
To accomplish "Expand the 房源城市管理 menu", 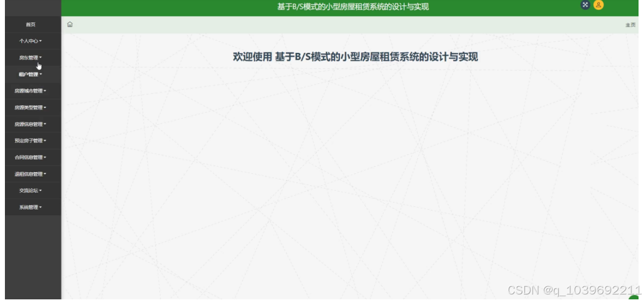I will pos(31,91).
